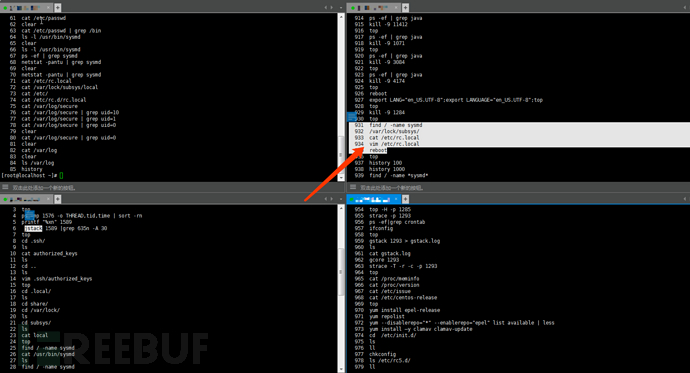Select the bottom-left session tab

pos(26,199)
